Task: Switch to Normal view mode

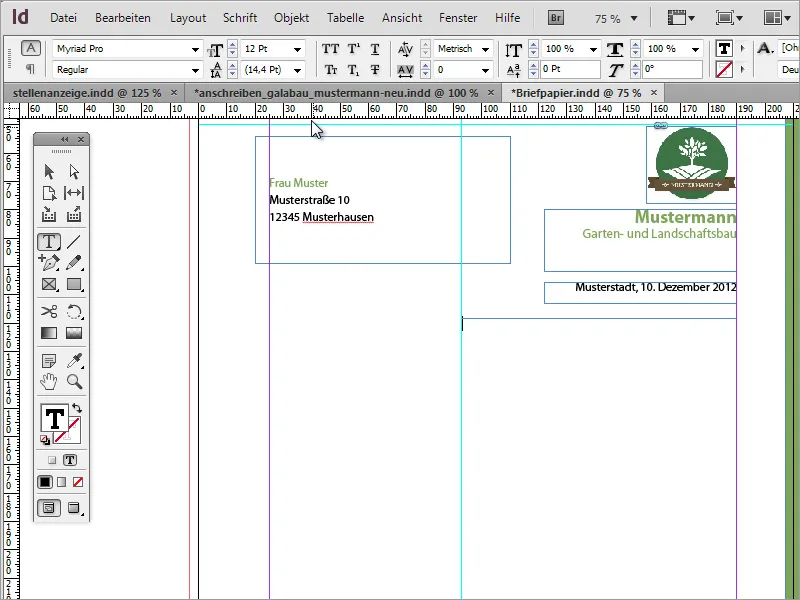Action: coord(49,508)
